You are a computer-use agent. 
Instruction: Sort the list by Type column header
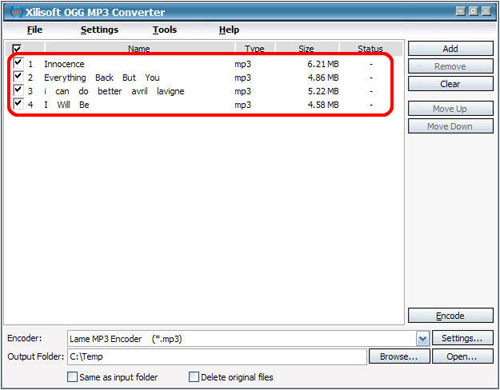pos(255,49)
